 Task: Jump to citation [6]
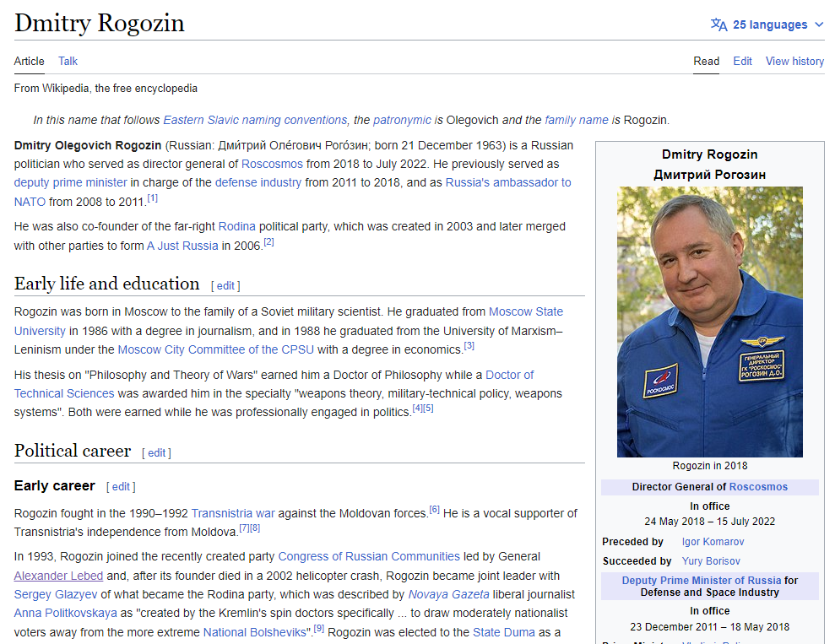coord(435,510)
